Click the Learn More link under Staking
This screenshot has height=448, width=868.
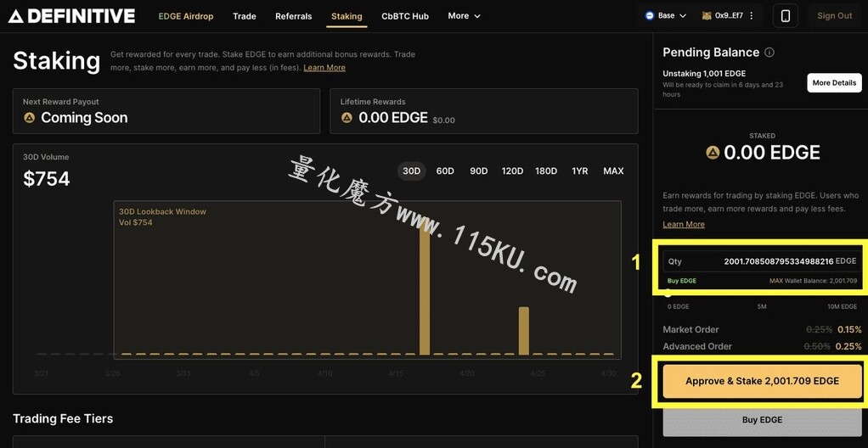324,68
